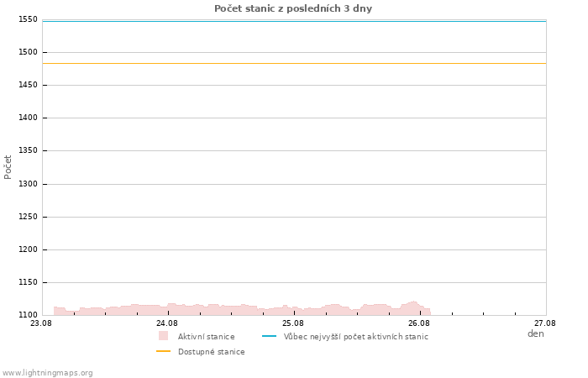Click the 25.08 date axis label

pos(293,323)
